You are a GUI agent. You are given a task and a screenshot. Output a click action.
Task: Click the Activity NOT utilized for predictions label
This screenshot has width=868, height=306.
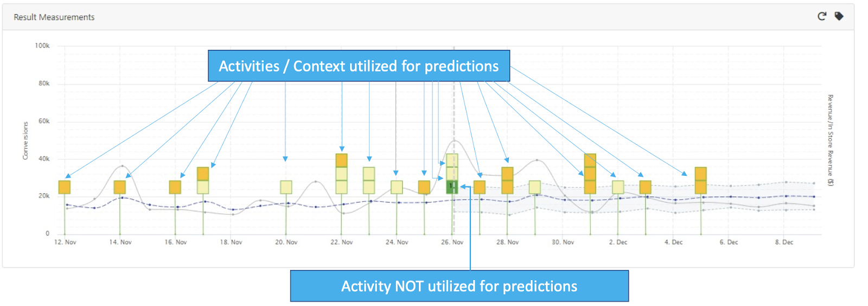pos(459,286)
